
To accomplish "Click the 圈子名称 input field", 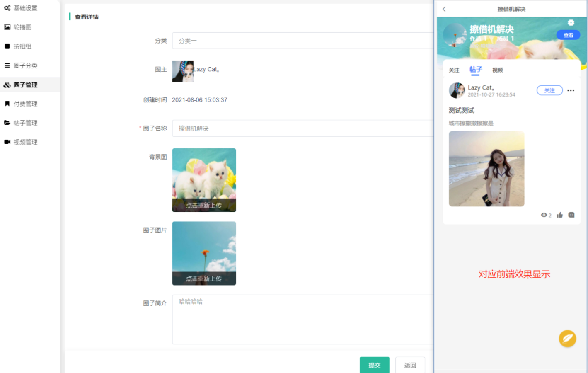I will pos(302,128).
